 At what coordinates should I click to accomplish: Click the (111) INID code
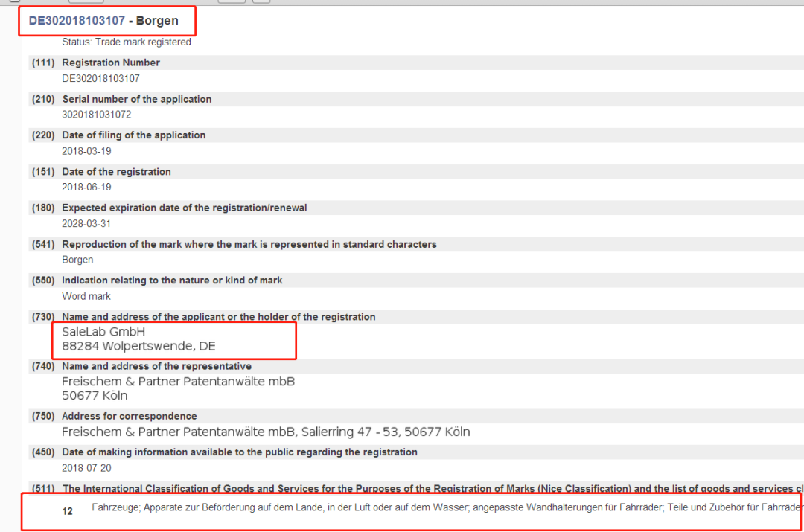click(43, 63)
